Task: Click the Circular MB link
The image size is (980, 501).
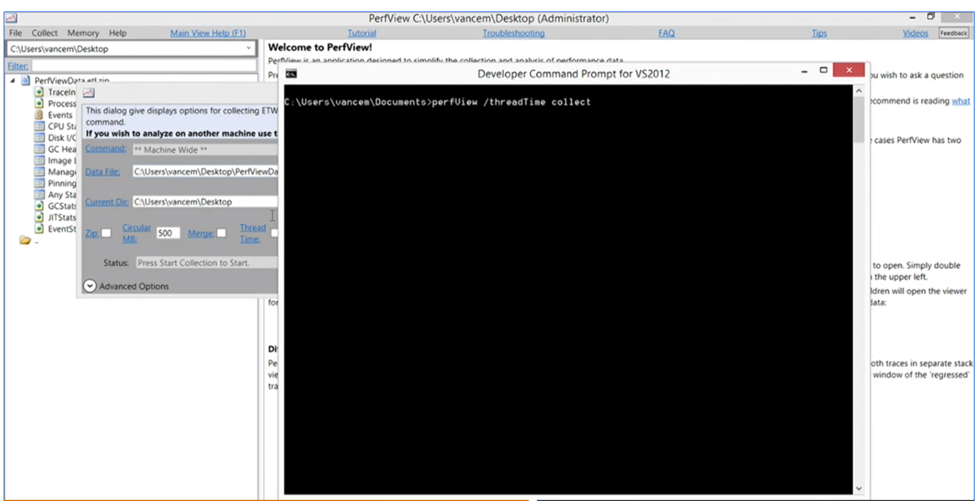Action: 137,233
